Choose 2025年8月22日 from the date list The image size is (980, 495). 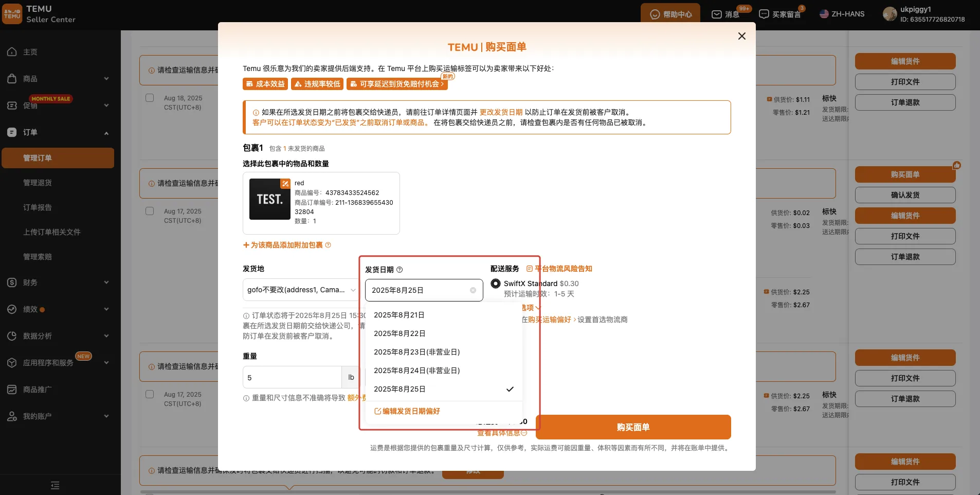(x=400, y=333)
